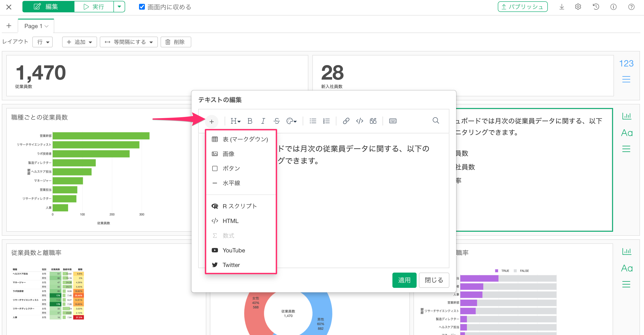Open the first row's hamburger menu
644x335 pixels.
(x=626, y=79)
